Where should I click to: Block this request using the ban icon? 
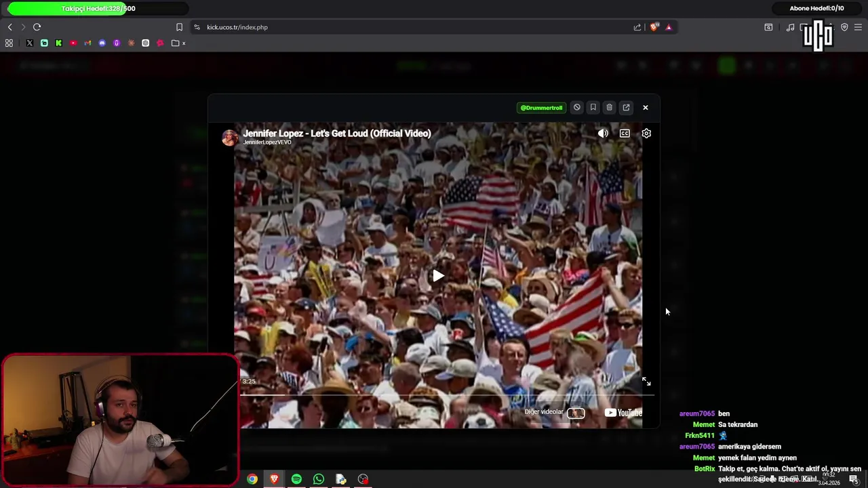pos(576,107)
